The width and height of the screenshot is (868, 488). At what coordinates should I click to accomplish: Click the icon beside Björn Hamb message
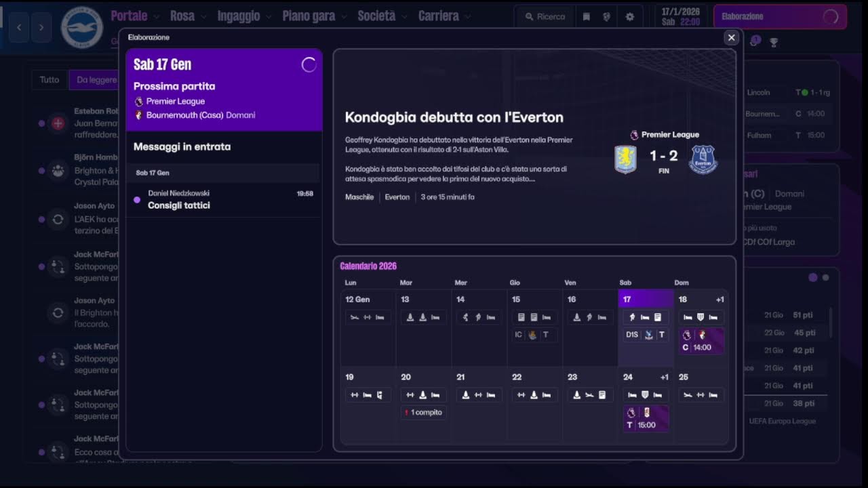coord(58,171)
